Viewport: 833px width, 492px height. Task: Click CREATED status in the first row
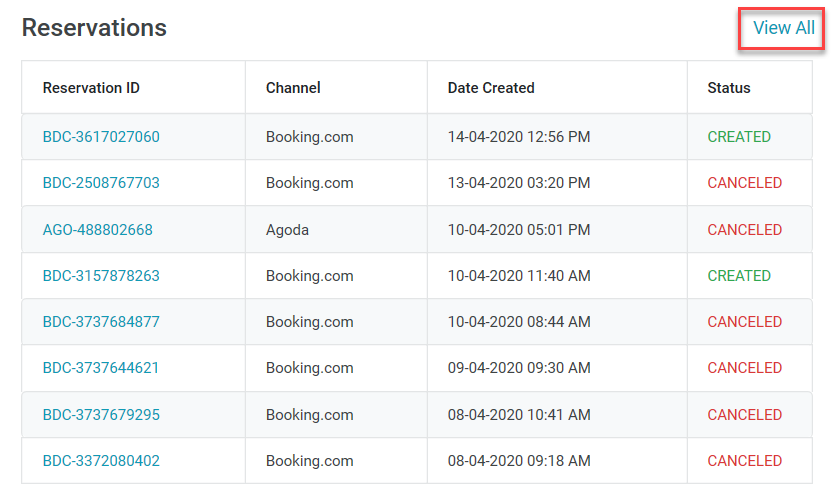(739, 137)
